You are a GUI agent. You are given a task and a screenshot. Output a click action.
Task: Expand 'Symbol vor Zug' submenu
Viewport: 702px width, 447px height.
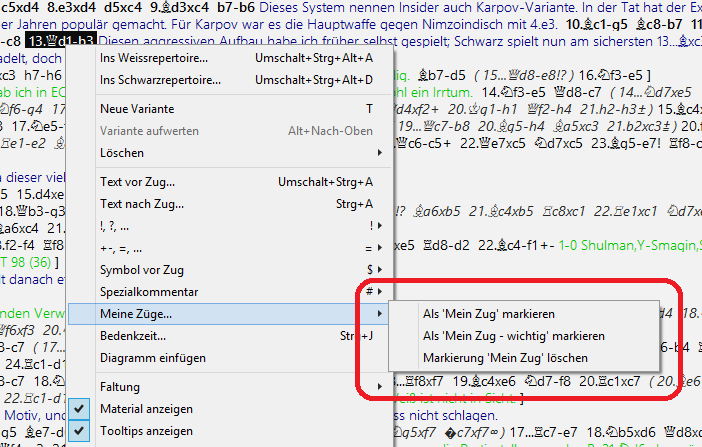139,270
